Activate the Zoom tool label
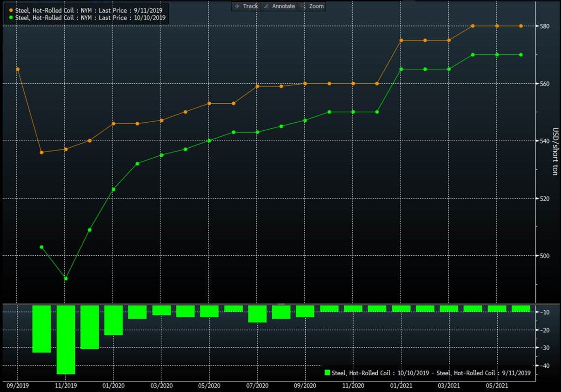Screen dimensions: 561x392 [316, 6]
